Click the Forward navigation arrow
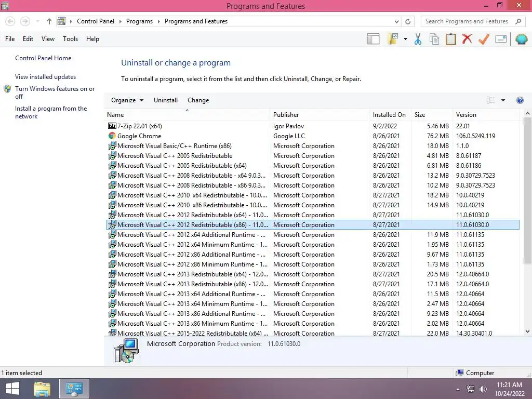532x399 pixels. point(25,21)
